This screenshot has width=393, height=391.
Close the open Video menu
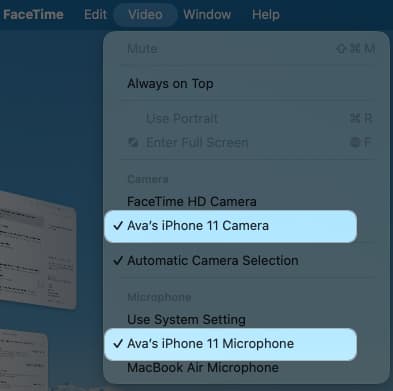[x=145, y=15]
